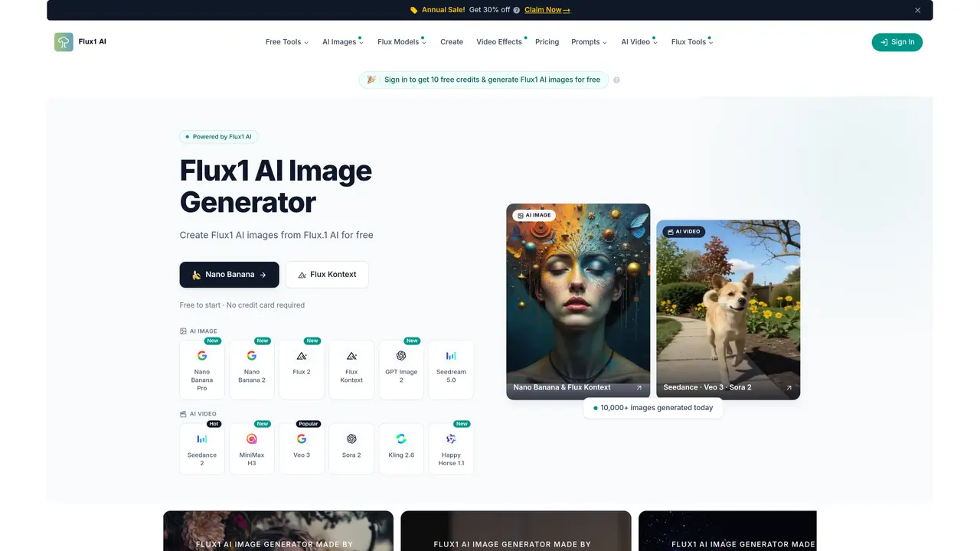Select the Flux Kontext model card
The height and width of the screenshot is (551, 980).
pyautogui.click(x=351, y=370)
